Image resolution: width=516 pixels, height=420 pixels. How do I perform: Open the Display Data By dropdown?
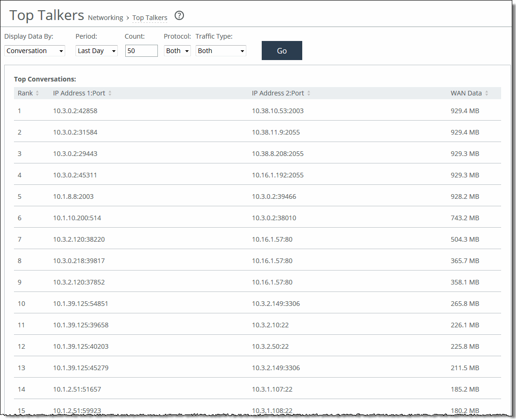(x=34, y=51)
